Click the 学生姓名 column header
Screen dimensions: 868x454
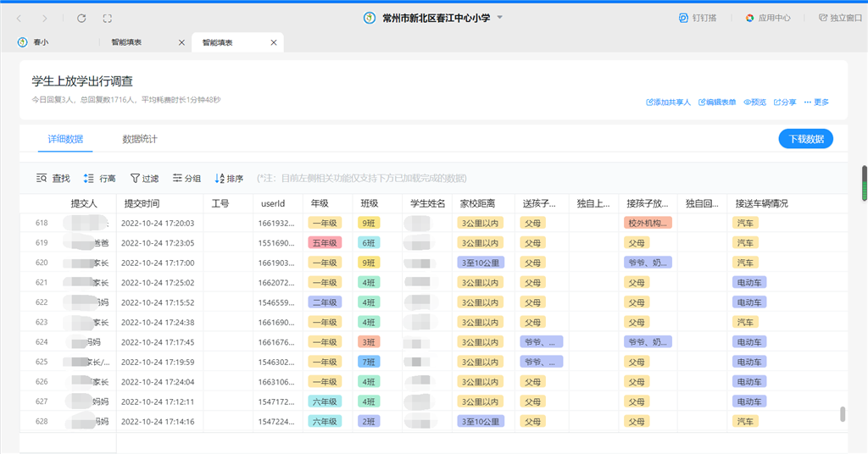point(427,203)
